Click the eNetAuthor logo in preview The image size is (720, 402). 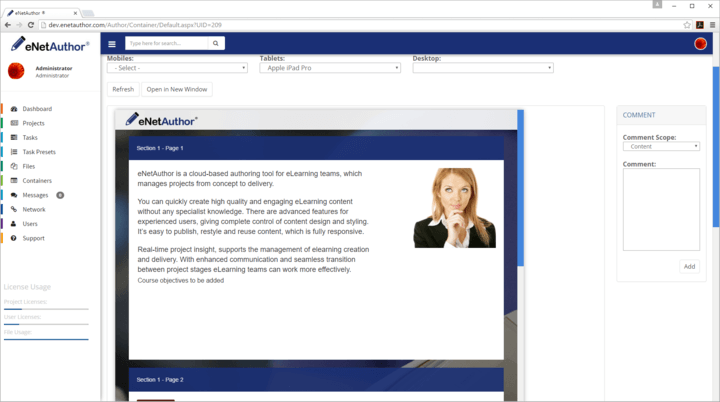click(161, 120)
